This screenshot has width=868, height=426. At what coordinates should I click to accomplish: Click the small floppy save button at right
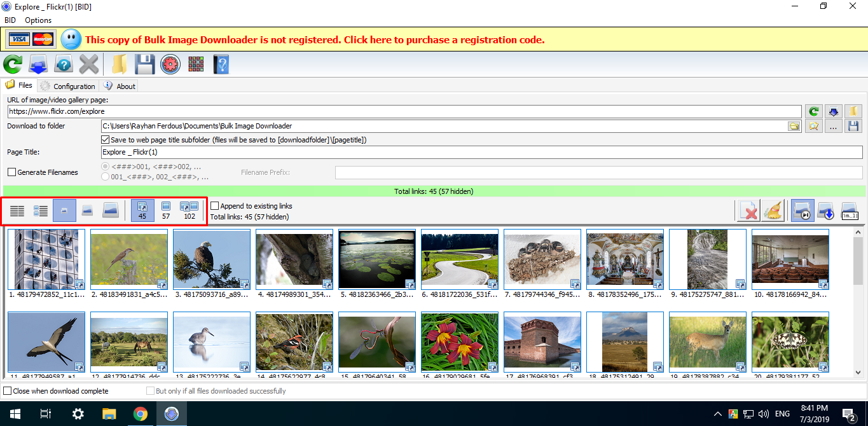point(853,126)
